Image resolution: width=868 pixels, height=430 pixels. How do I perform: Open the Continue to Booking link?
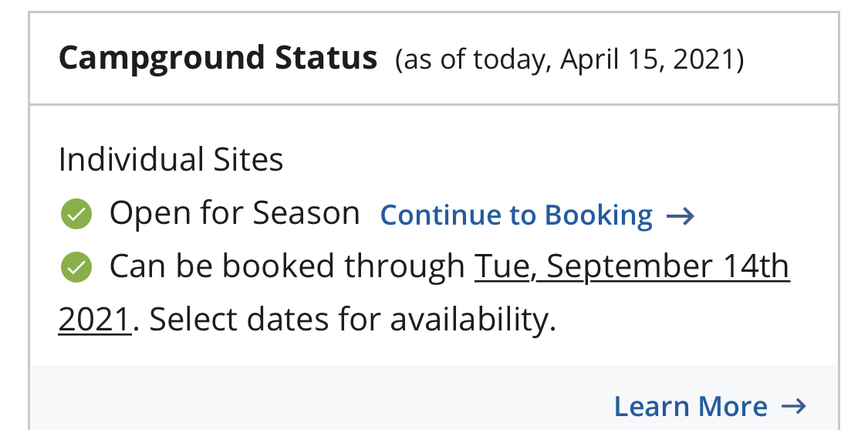pos(517,215)
